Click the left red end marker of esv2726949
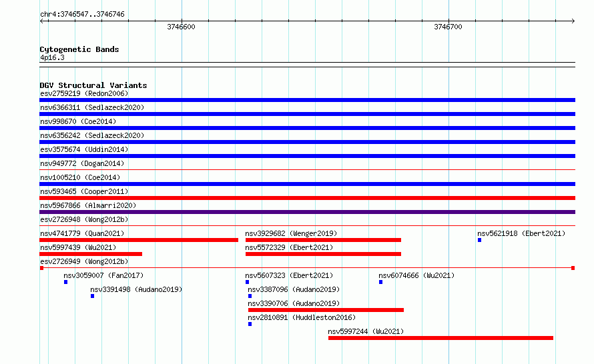This screenshot has width=594, height=364. [41, 268]
